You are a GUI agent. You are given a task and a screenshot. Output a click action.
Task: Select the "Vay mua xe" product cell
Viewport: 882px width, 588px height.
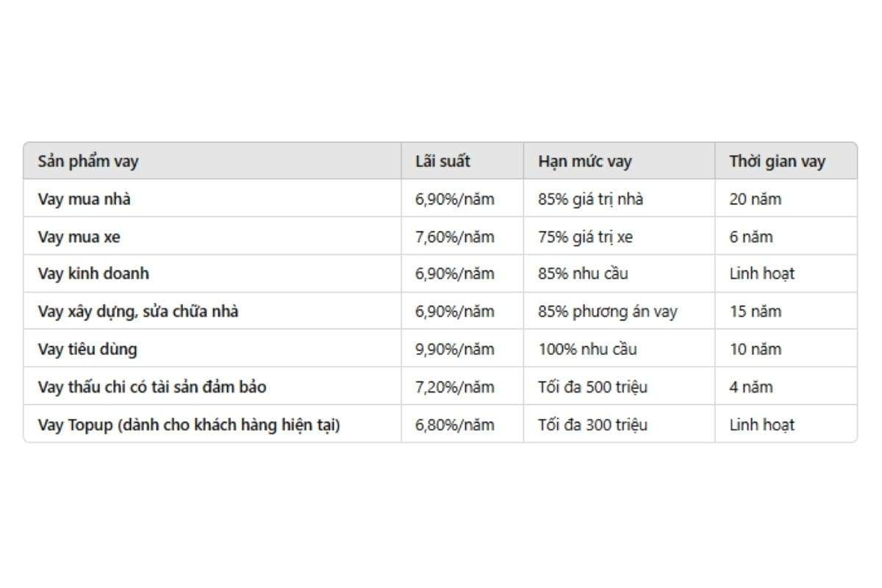pos(79,237)
